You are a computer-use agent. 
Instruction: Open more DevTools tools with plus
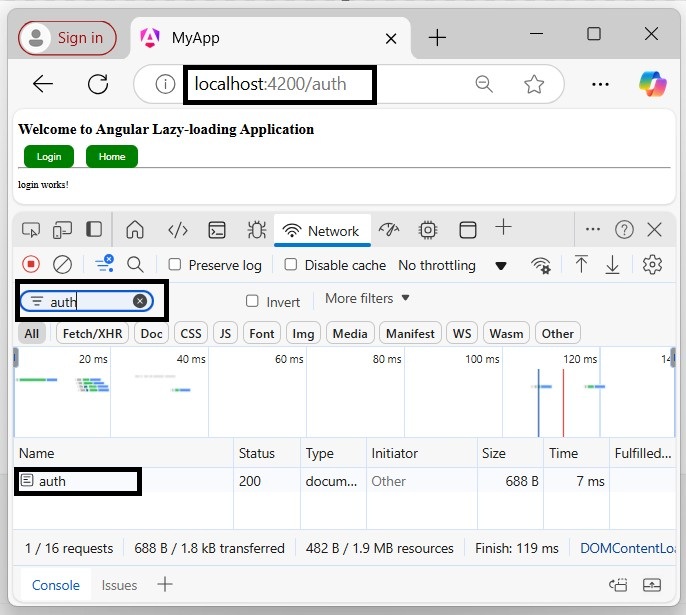503,229
